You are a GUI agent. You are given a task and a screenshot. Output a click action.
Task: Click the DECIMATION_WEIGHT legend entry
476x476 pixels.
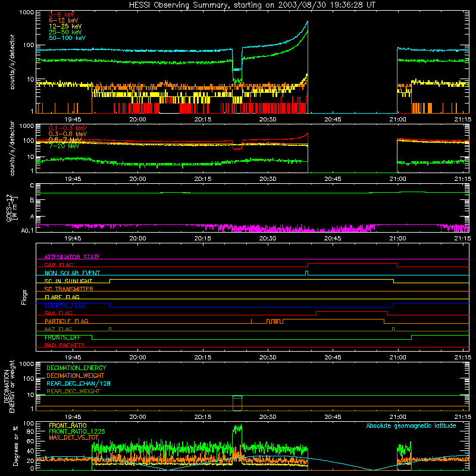[x=76, y=375]
